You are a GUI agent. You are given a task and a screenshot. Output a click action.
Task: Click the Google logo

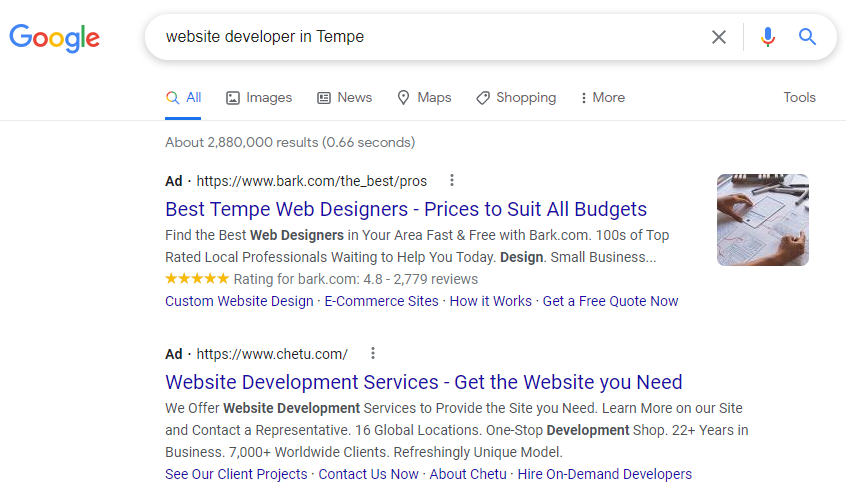tap(54, 38)
